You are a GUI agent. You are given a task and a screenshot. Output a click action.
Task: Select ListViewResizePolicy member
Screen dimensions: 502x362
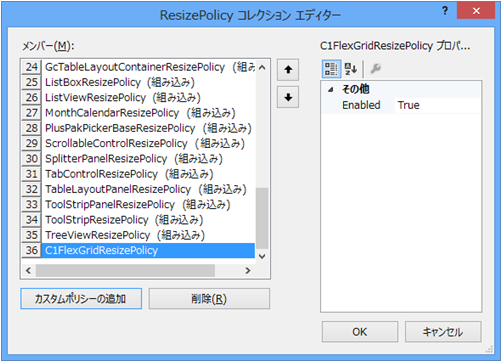click(x=148, y=98)
